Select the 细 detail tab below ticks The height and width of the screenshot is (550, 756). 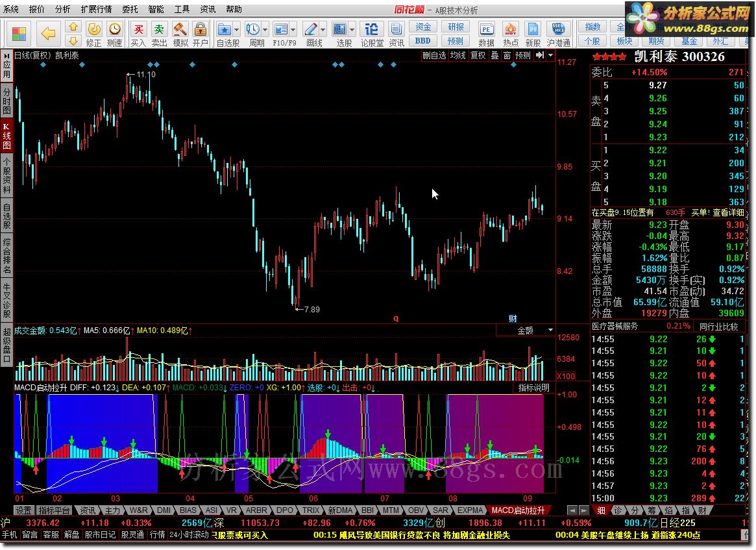[x=601, y=510]
